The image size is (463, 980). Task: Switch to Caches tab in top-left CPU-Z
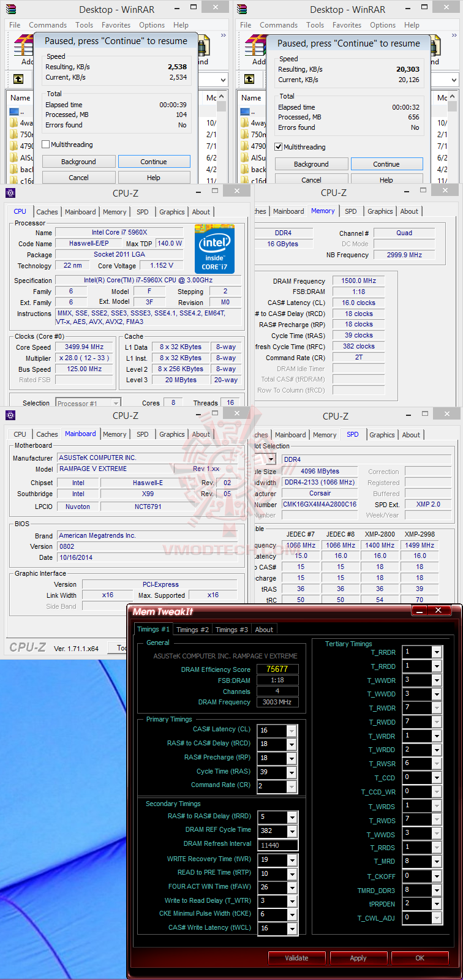pyautogui.click(x=47, y=212)
